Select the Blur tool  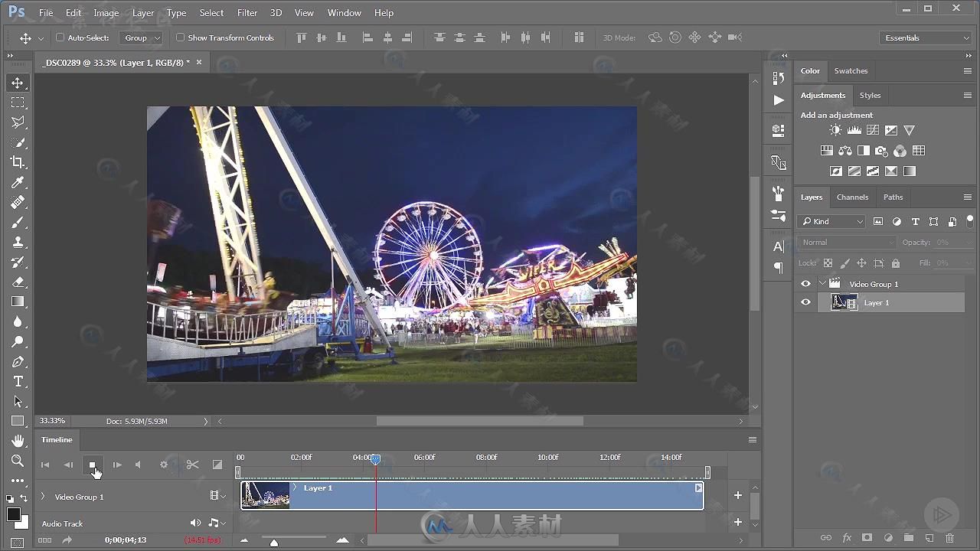[x=18, y=321]
